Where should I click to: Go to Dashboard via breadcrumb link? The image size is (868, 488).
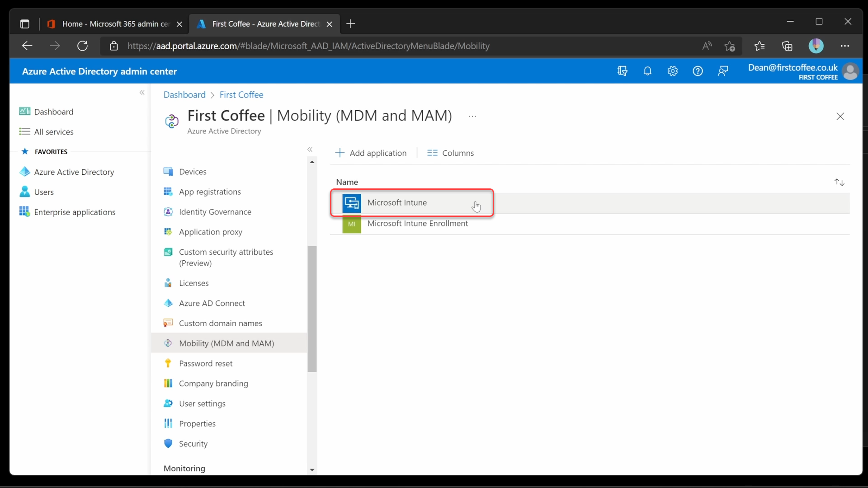tap(185, 94)
